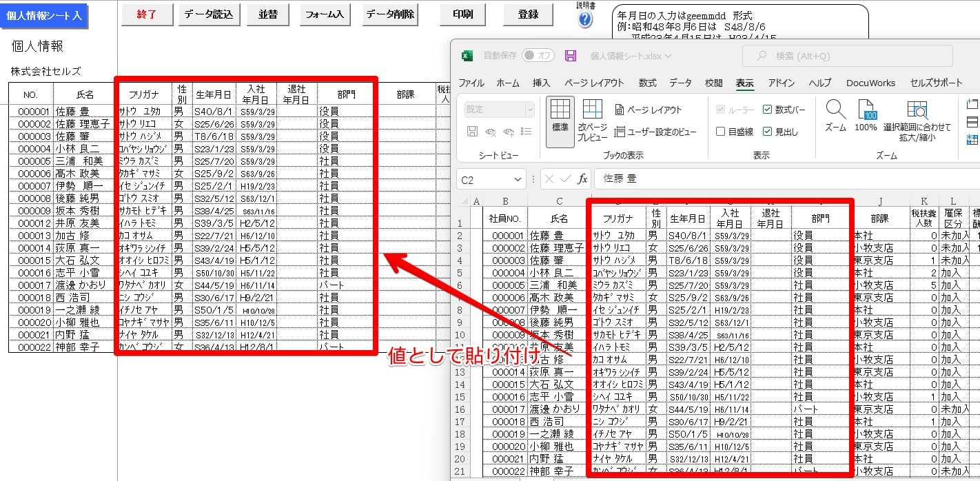Image resolution: width=980 pixels, height=481 pixels.
Task: Expand the Name Box C2 dropdown
Action: point(518,179)
